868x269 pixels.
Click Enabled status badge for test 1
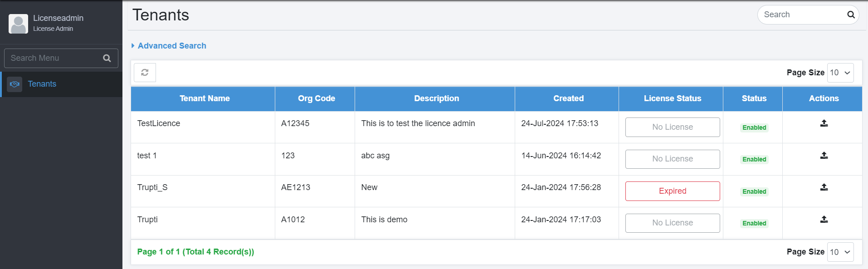pyautogui.click(x=754, y=159)
